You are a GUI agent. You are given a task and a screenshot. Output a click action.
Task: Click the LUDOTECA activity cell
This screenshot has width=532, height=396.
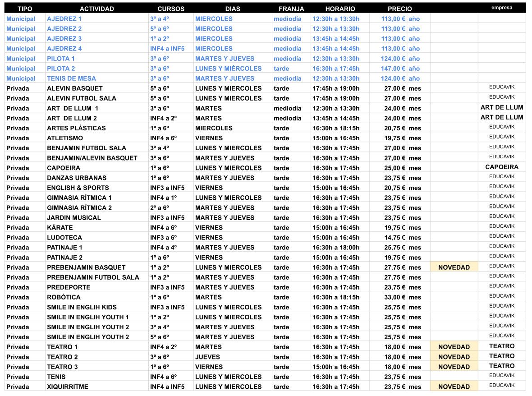[64, 238]
